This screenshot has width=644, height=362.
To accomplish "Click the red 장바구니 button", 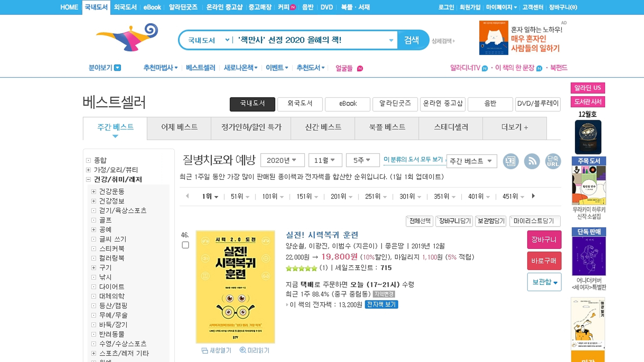I will point(544,240).
